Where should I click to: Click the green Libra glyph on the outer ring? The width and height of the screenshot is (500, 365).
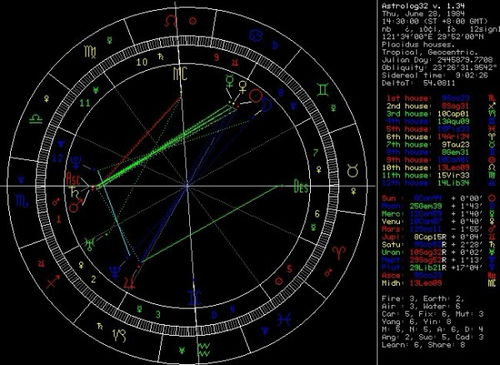click(x=35, y=119)
